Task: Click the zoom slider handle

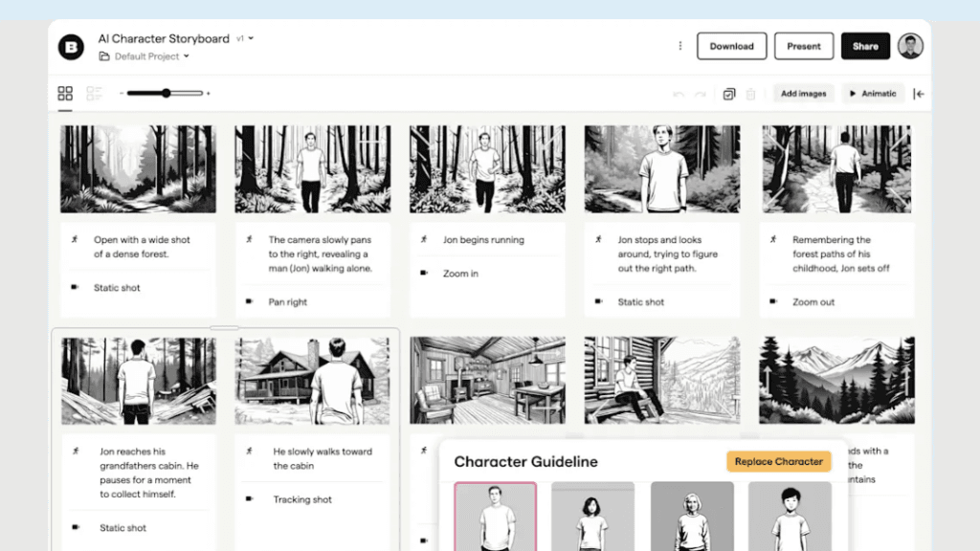Action: (x=167, y=93)
